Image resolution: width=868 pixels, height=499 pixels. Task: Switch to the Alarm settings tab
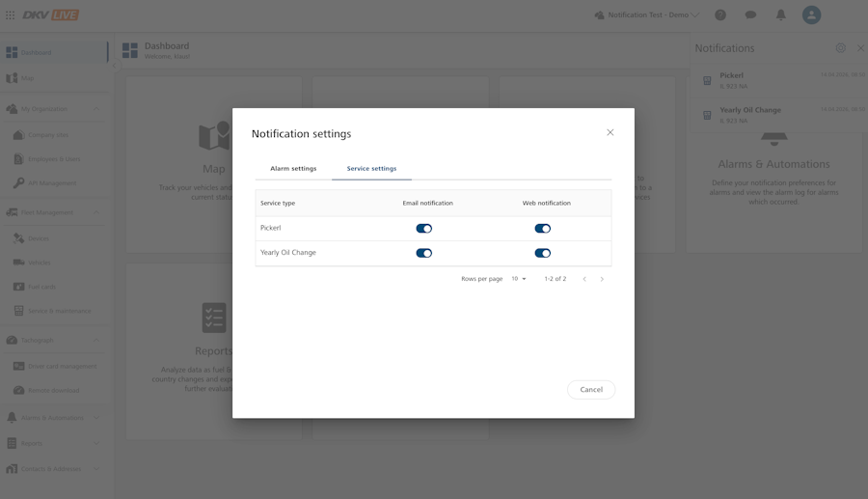293,168
